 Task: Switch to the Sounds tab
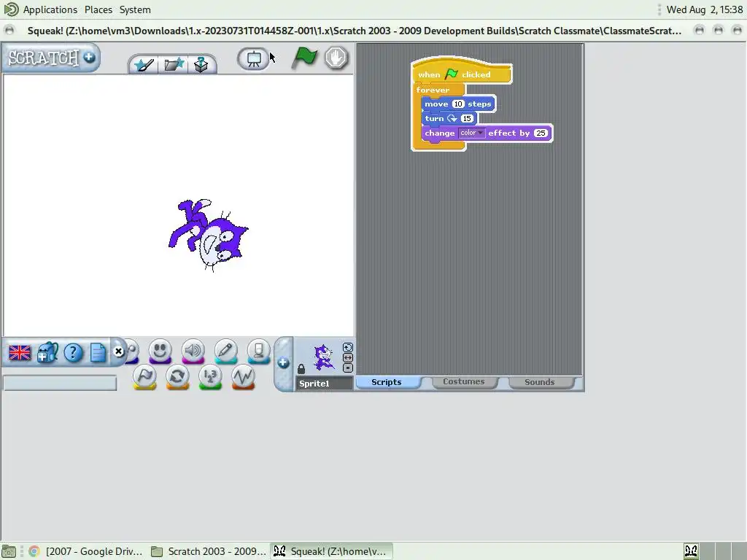tap(539, 382)
